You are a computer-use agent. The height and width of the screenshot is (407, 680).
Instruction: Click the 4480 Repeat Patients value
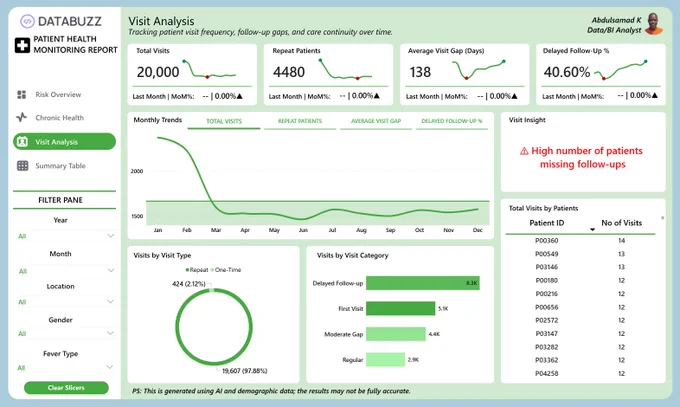coord(289,72)
